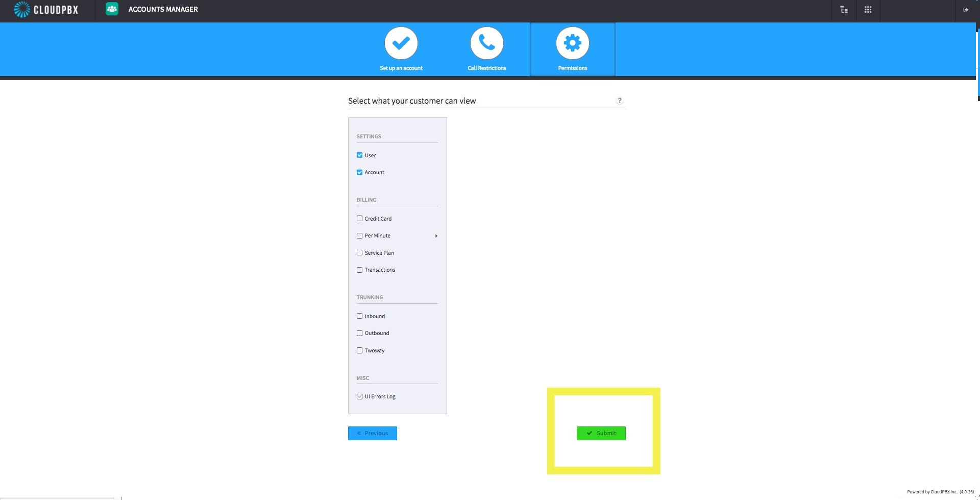Viewport: 980px width, 500px height.
Task: Open the Accounts Manager app icon
Action: 112,9
